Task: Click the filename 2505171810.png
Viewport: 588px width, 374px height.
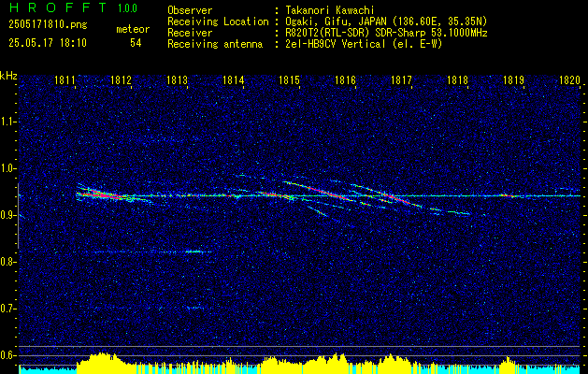Action: click(48, 25)
